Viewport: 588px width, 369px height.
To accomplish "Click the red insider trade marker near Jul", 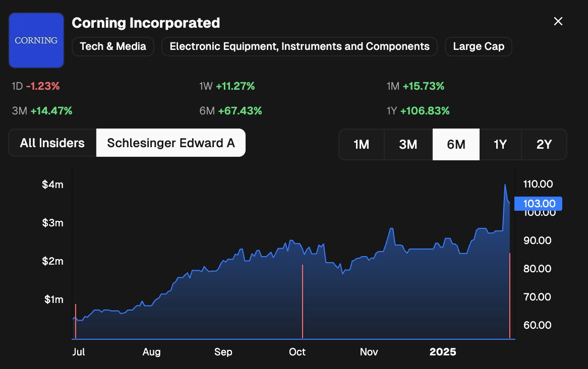I will tap(76, 321).
